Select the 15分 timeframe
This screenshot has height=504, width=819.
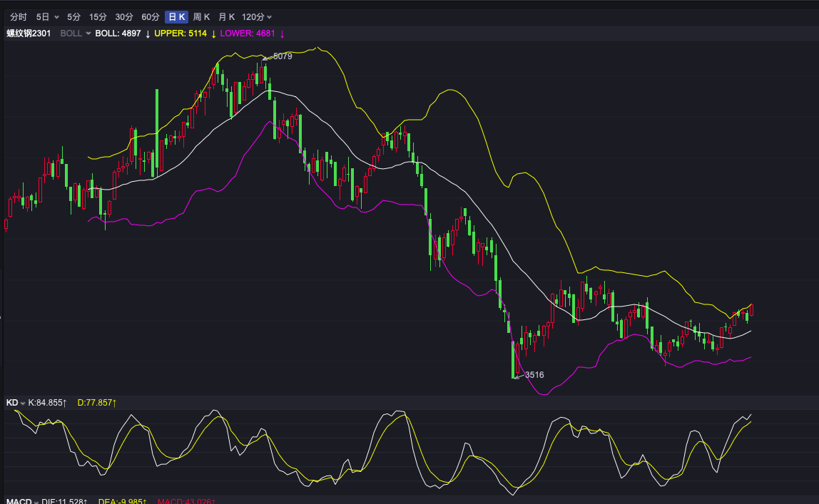click(98, 17)
